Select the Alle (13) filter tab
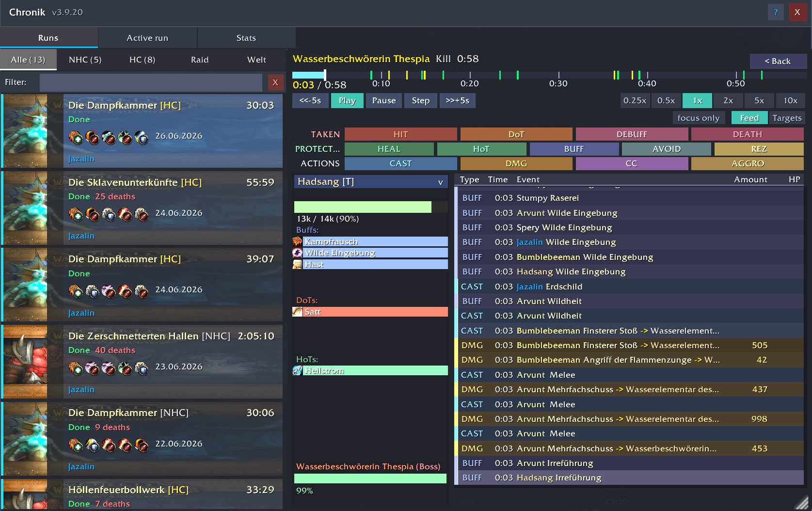This screenshot has width=812, height=511. point(28,60)
